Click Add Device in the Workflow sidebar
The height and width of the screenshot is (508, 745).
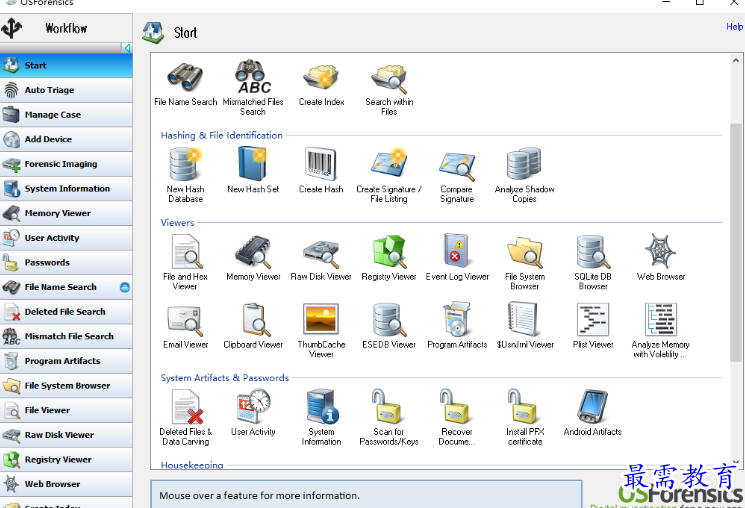(66, 139)
